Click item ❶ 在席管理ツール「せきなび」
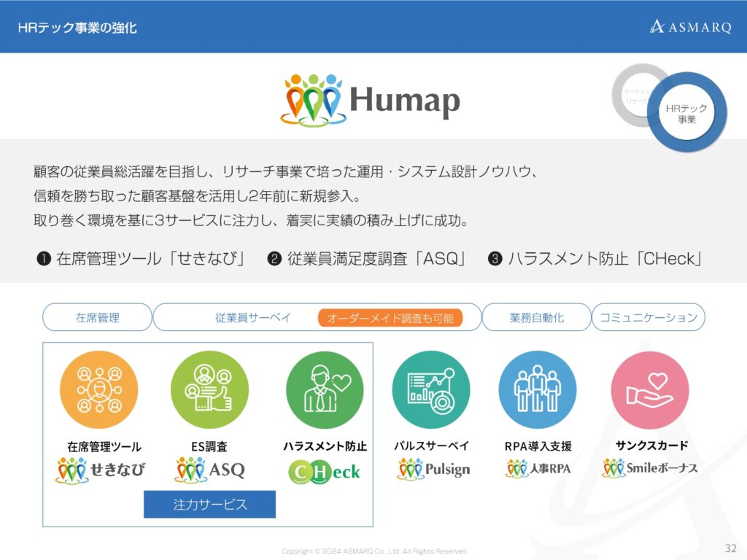The height and width of the screenshot is (560, 747). click(142, 259)
